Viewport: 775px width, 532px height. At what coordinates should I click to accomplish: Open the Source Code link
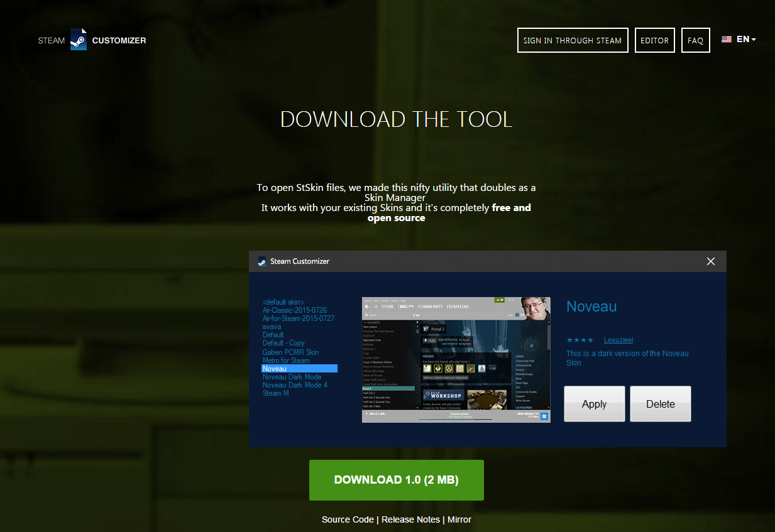click(x=348, y=519)
